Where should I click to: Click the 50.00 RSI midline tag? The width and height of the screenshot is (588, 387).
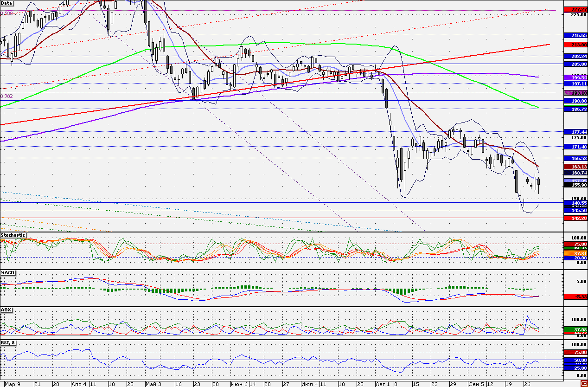(x=575, y=360)
